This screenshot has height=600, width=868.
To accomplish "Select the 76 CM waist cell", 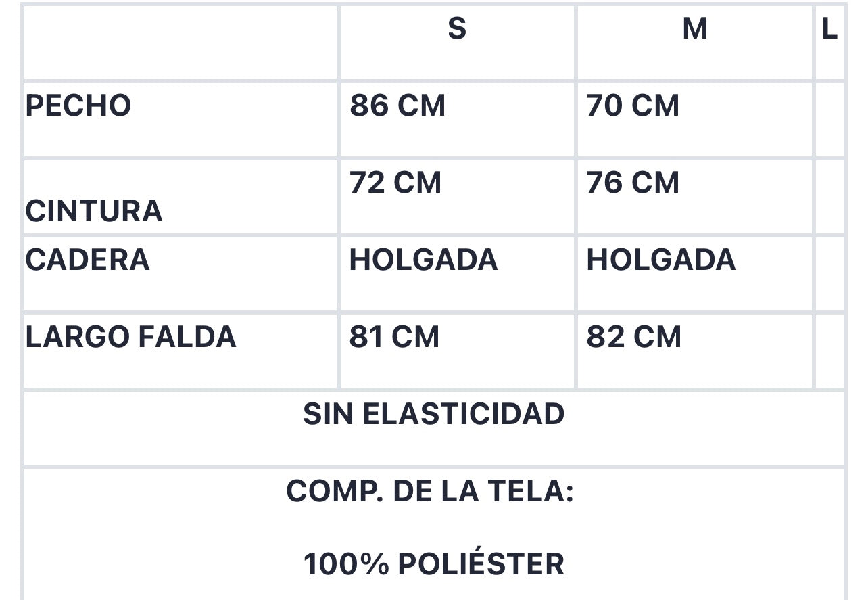I will tap(633, 183).
